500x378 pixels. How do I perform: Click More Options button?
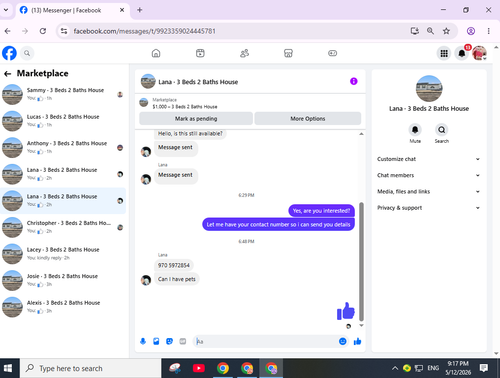308,119
